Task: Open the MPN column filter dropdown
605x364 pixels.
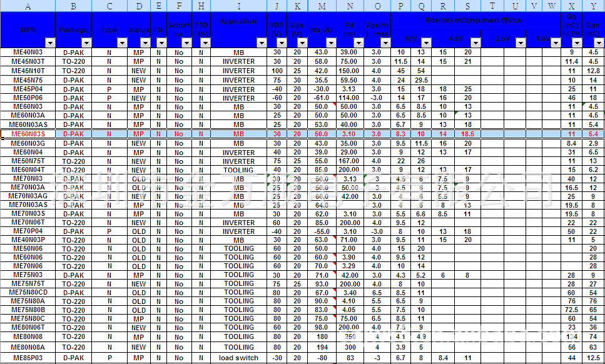Action: [x=50, y=43]
